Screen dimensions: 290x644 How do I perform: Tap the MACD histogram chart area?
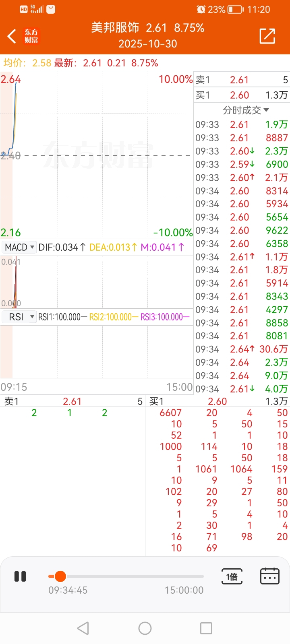97,282
